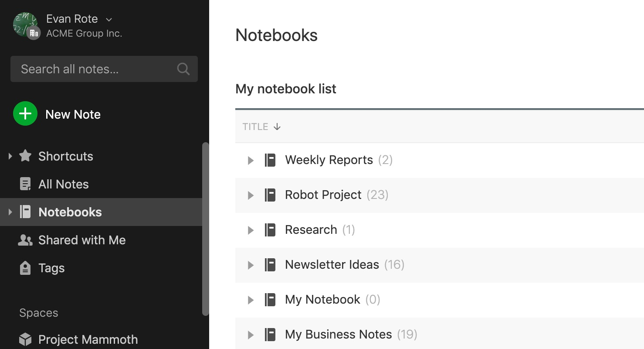The height and width of the screenshot is (349, 644).
Task: Click the search magnifying glass icon
Action: tap(183, 68)
